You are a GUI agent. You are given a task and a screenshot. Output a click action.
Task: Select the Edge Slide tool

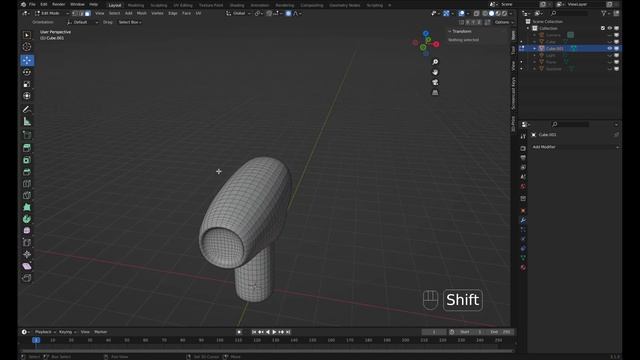point(27,243)
